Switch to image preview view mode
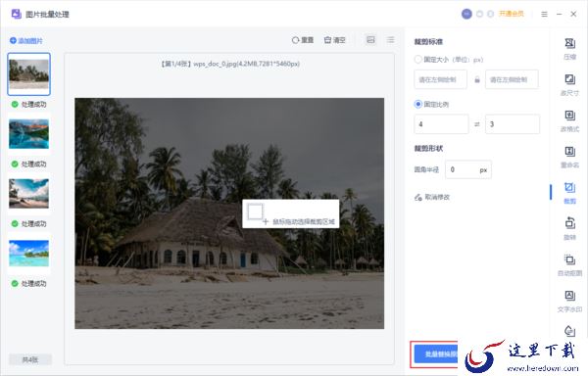 [370, 40]
